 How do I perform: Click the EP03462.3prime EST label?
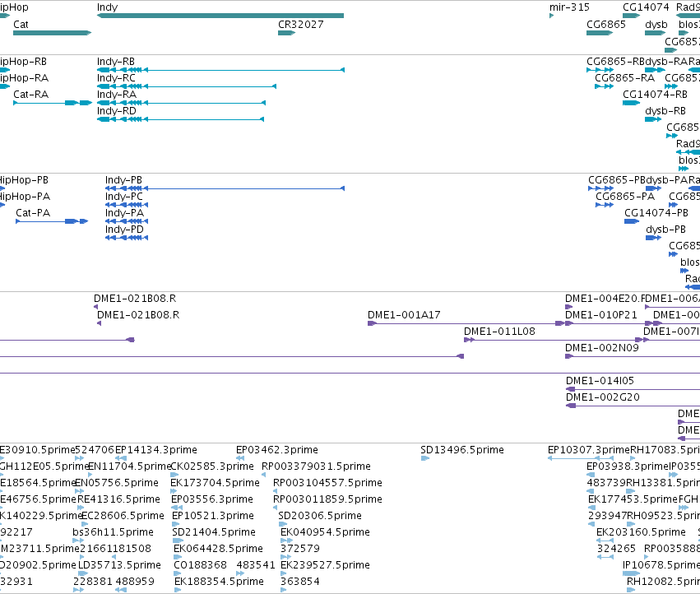276,450
